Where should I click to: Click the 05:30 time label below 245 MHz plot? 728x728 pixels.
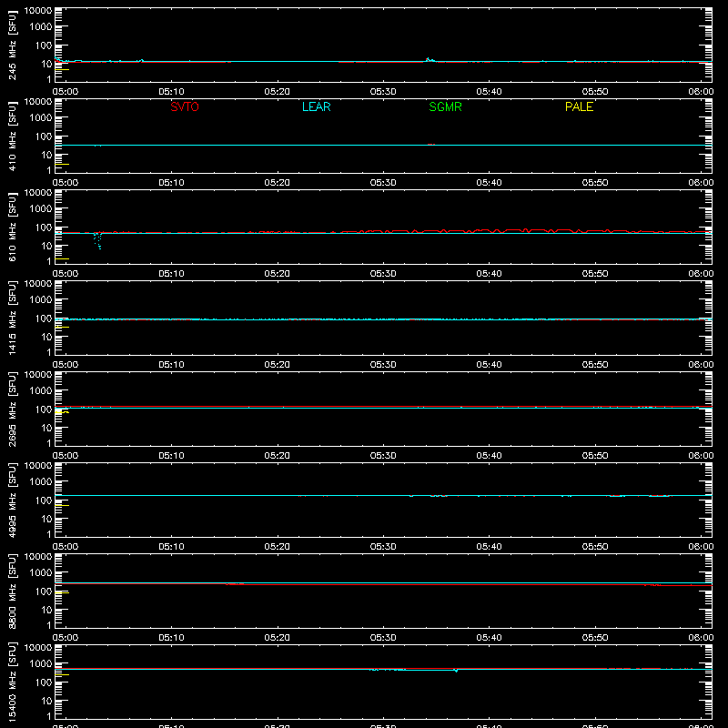coord(383,92)
